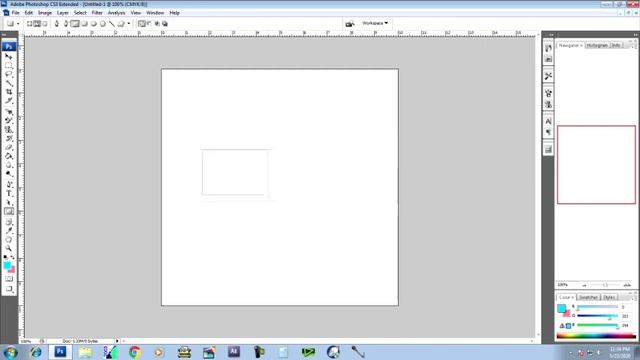640x360 pixels.
Task: Choose Polygon shape in options bar
Action: (x=103, y=24)
